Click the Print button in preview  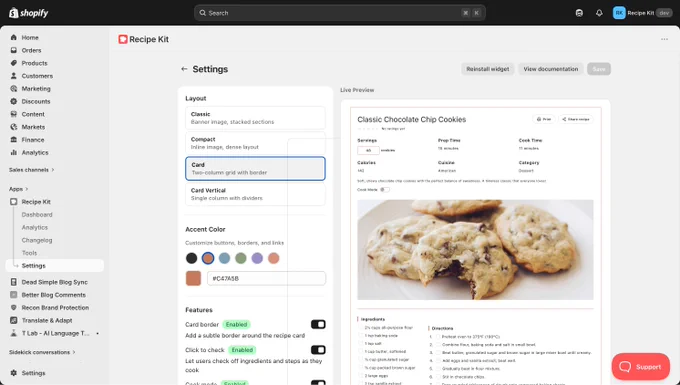point(543,119)
